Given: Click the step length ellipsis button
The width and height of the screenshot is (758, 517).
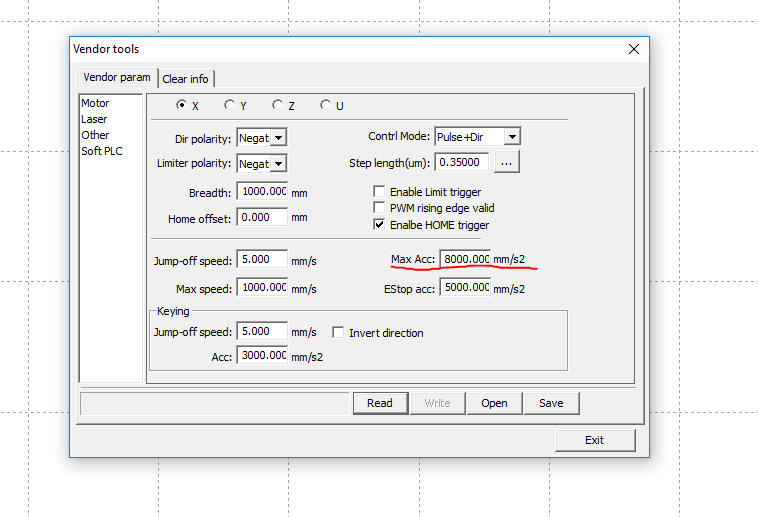Looking at the screenshot, I should pyautogui.click(x=506, y=163).
